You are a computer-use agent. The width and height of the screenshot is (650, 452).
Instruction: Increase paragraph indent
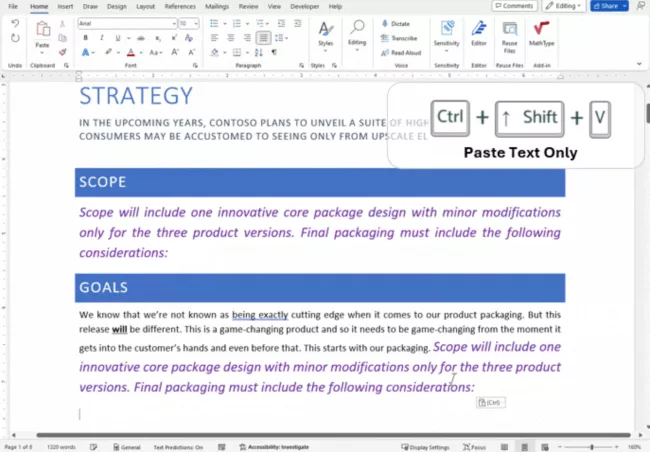click(x=298, y=24)
